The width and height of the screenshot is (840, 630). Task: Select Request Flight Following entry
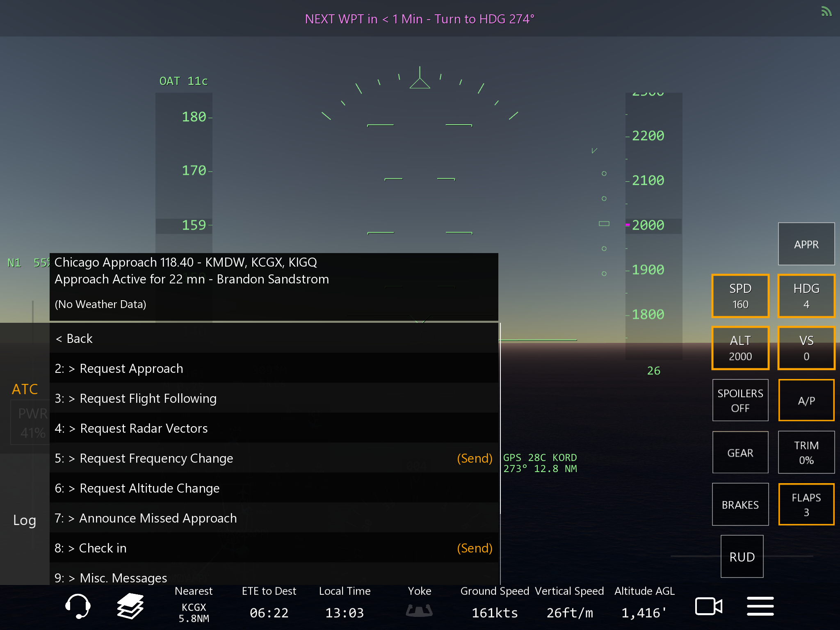(x=148, y=398)
